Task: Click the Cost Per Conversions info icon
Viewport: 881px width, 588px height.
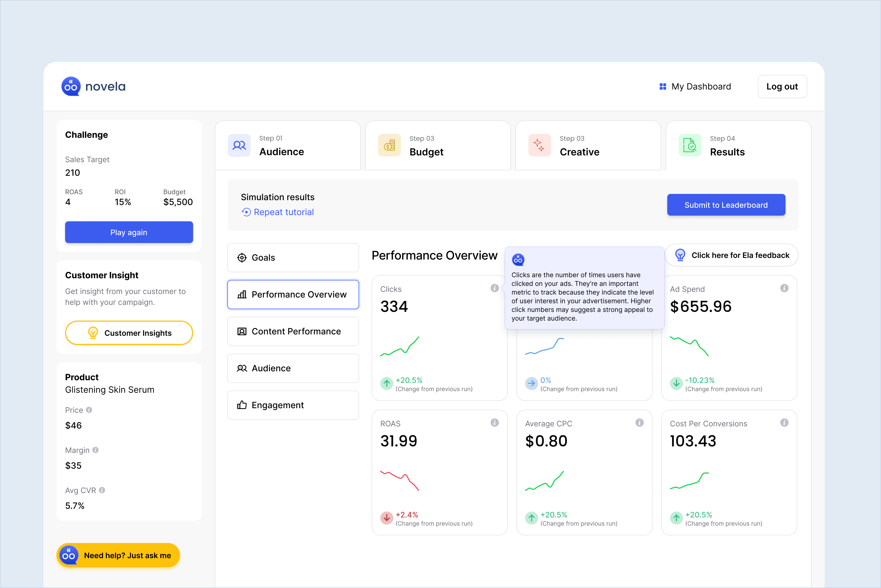Action: [x=784, y=423]
